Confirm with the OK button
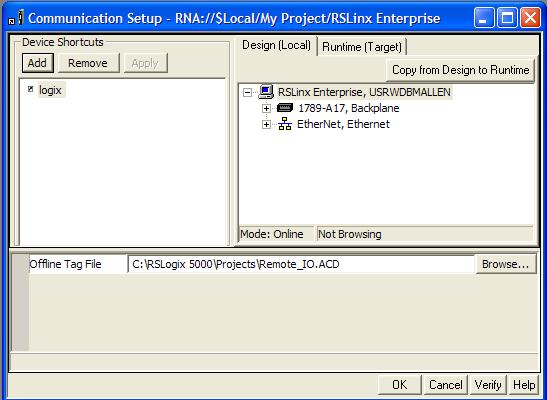This screenshot has height=400, width=547. [399, 385]
